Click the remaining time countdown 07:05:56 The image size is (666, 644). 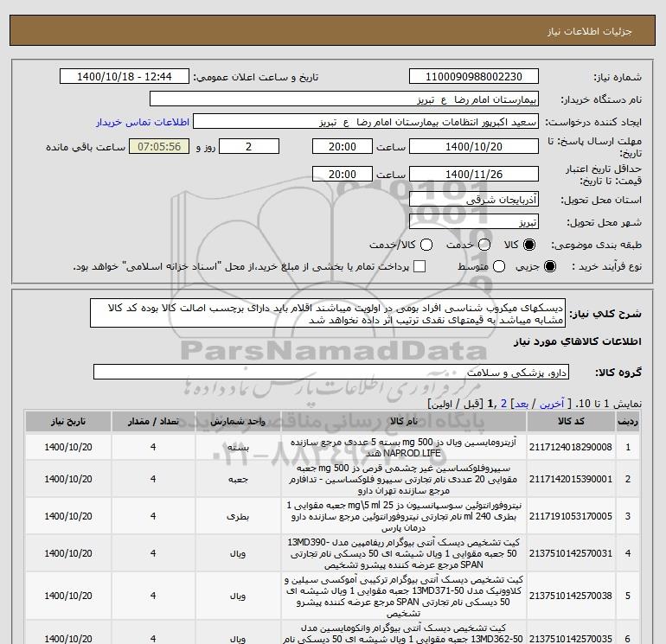(159, 146)
